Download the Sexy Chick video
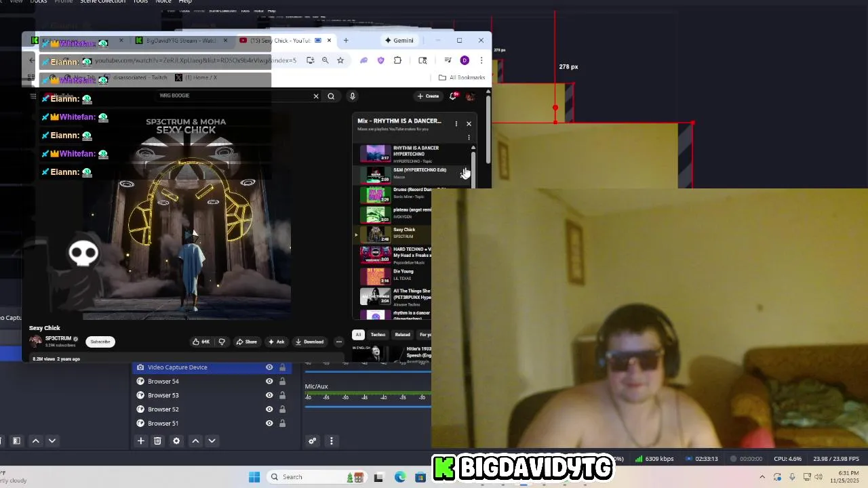868x488 pixels. tap(310, 342)
